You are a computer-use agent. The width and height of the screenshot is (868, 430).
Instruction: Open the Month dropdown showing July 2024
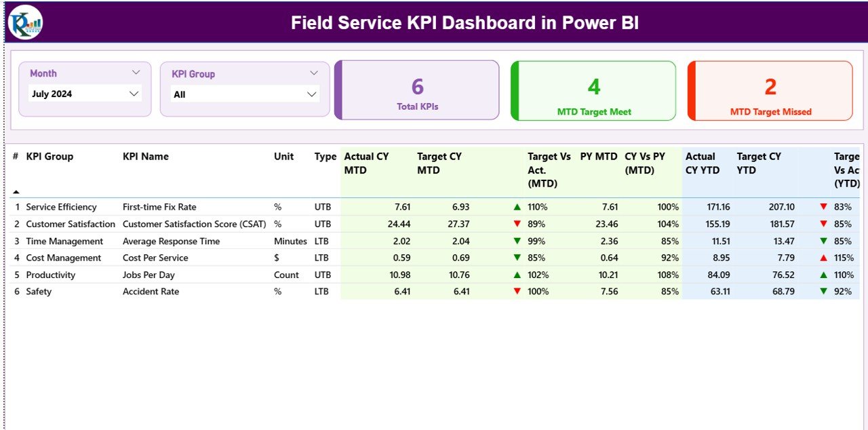pyautogui.click(x=134, y=94)
